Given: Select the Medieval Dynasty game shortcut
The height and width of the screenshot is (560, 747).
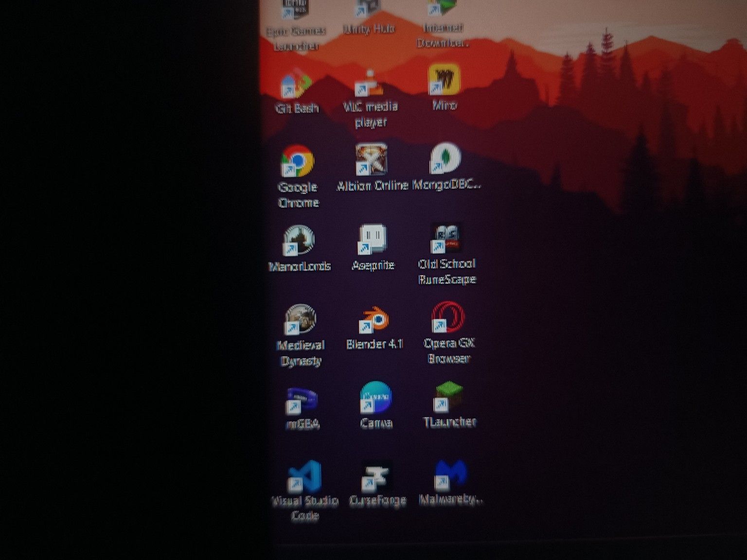Looking at the screenshot, I should [301, 335].
